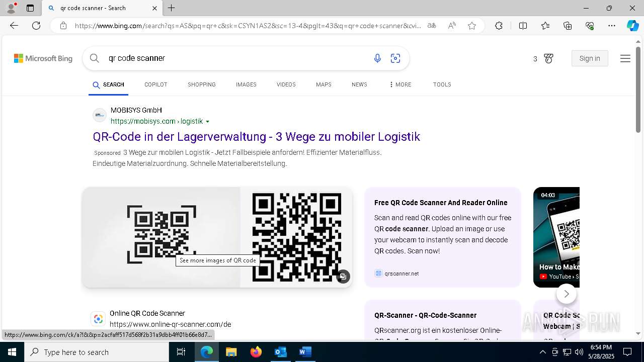Open Free QR Code Scanner And Reader Online

(x=441, y=203)
